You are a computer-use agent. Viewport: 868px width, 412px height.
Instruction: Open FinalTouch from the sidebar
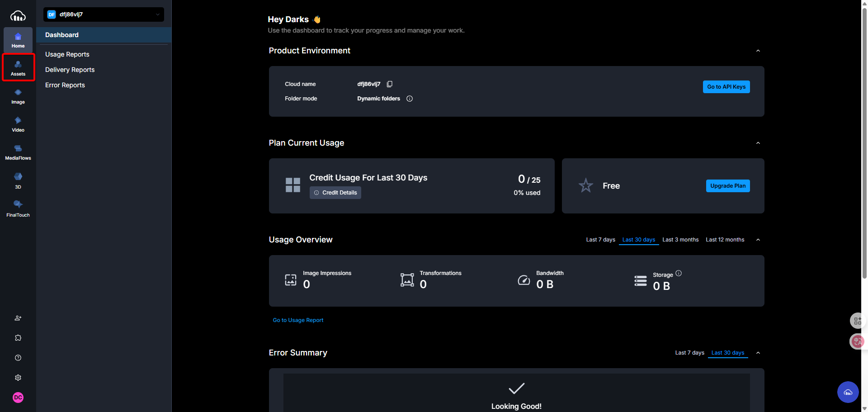coord(18,208)
